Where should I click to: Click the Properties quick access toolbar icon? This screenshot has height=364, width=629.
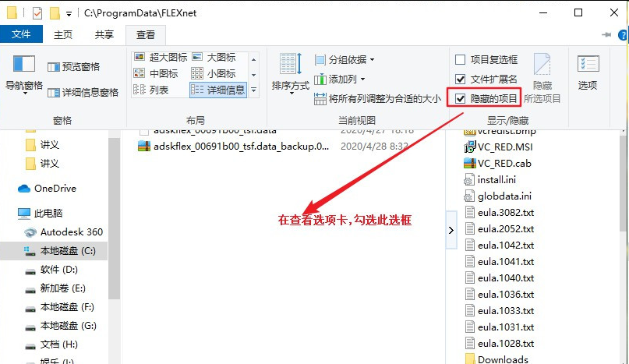(x=37, y=13)
